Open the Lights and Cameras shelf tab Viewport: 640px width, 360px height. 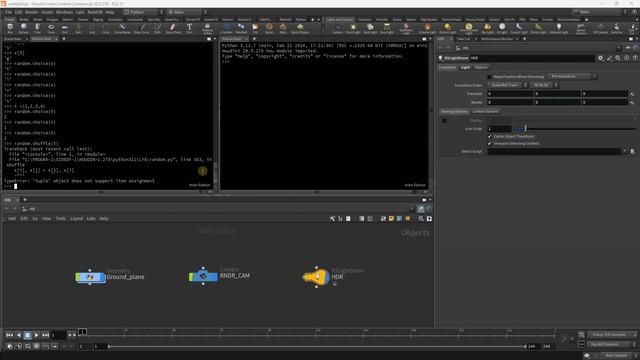(x=340, y=19)
